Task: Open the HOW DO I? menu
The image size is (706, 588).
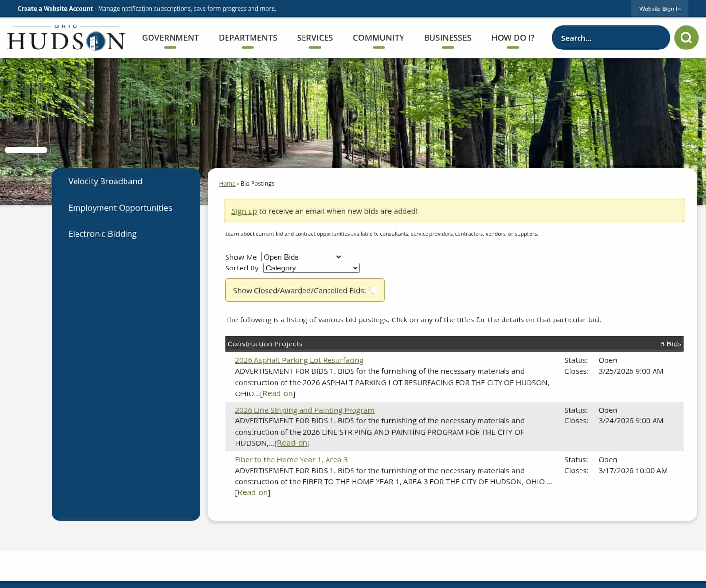Action: (x=513, y=38)
